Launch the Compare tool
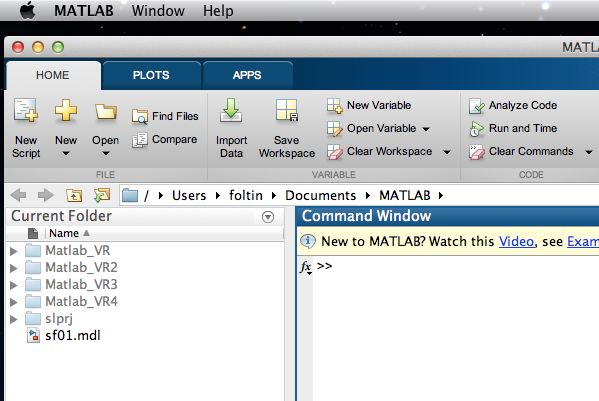Screen dimensions: 599x401 tap(165, 140)
